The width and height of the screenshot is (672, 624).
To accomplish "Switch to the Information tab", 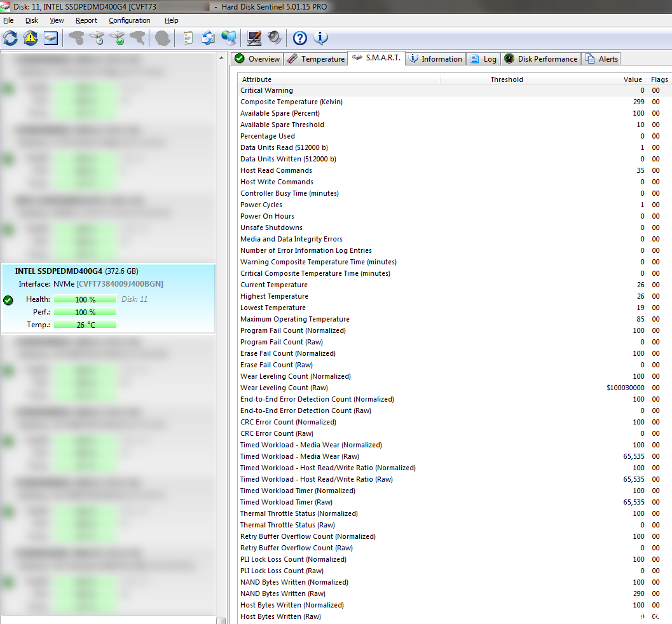I will coord(435,59).
